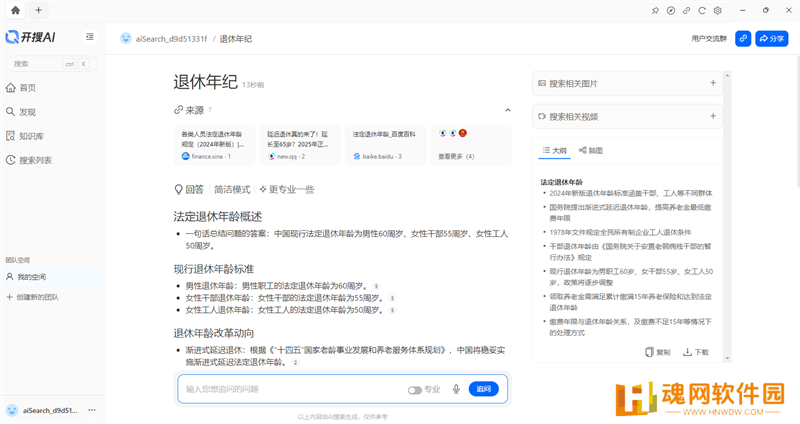Click 下载 button in outline panel
The height and width of the screenshot is (424, 800).
696,352
